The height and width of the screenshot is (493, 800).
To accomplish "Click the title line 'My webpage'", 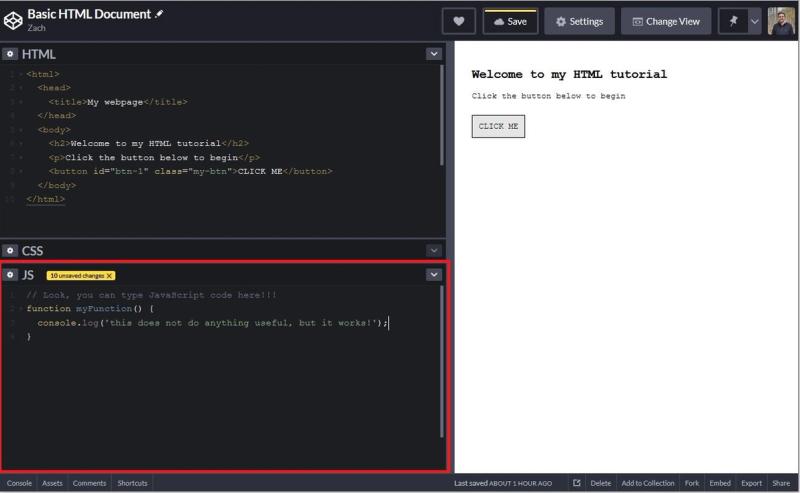I will tap(118, 102).
